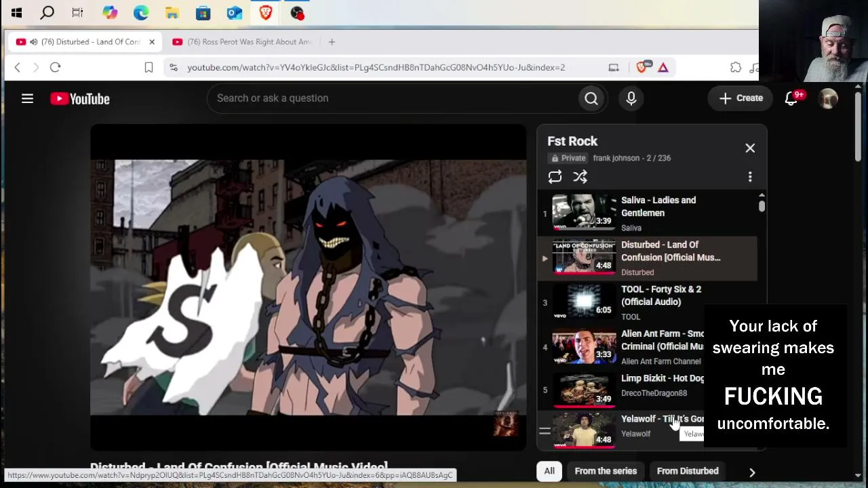This screenshot has height=488, width=868.
Task: Select Disturbed - Land Of Confusion playlist entry
Action: [648, 258]
